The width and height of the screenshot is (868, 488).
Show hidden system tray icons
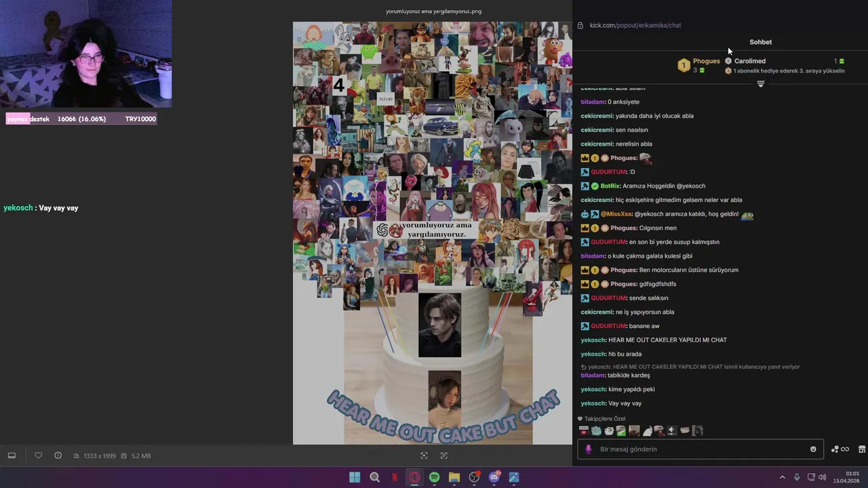782,477
